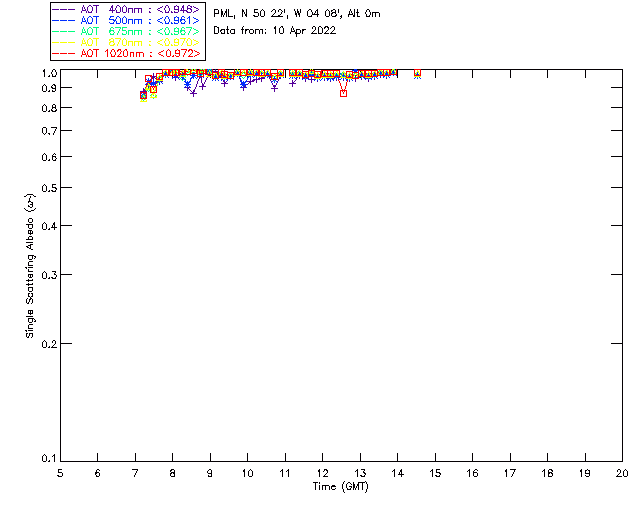Click the x-axis tick label 19
Screen dimensions: 640x512
[x=585, y=473]
